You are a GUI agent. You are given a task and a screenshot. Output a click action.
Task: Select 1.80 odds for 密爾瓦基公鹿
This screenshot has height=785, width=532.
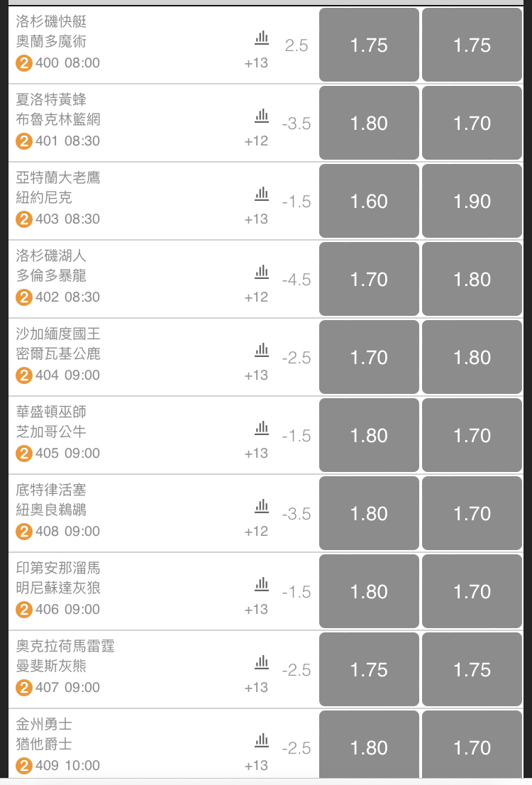tap(472, 358)
